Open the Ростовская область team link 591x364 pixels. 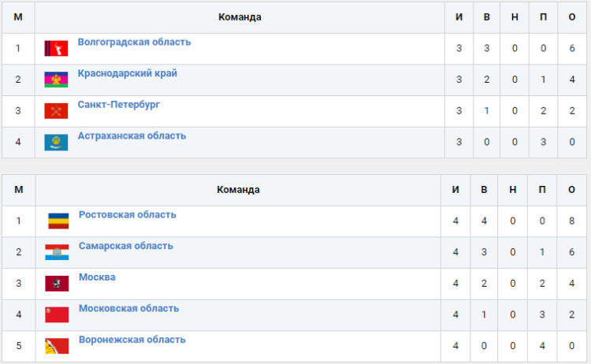tap(127, 214)
